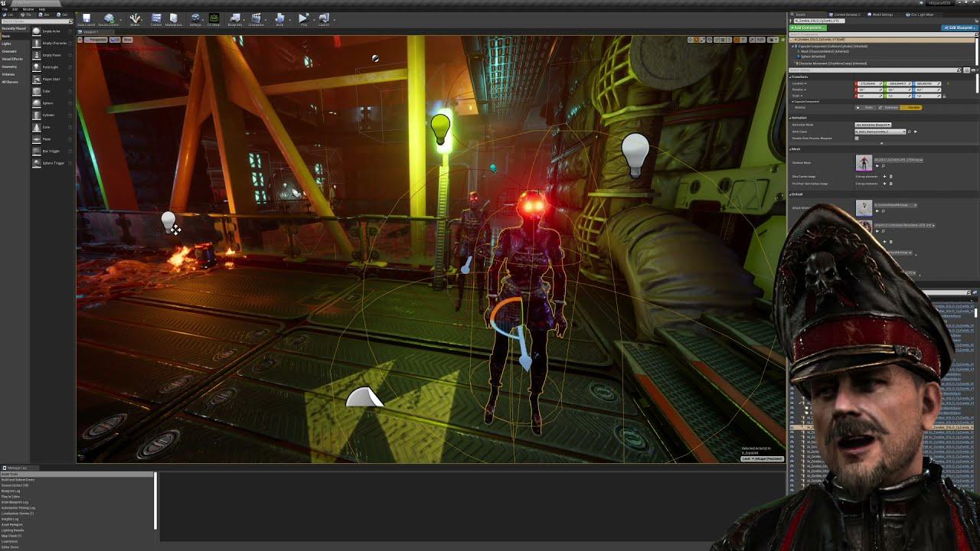980x551 pixels.
Task: Click the Add Component button
Action: tap(808, 28)
